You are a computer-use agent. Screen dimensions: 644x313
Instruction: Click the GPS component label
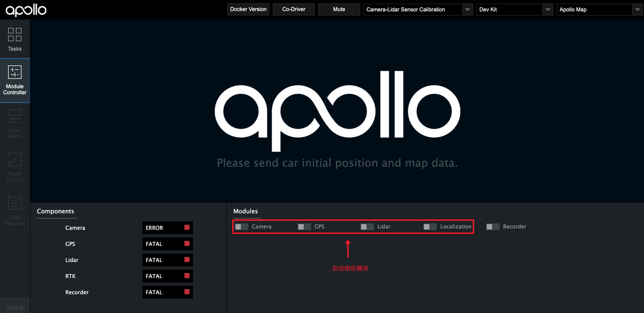click(x=70, y=244)
